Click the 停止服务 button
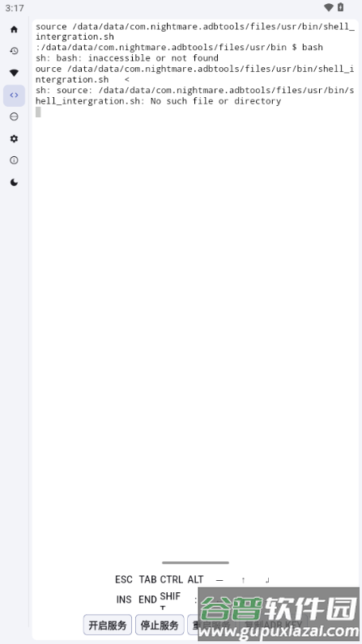This screenshot has height=644, width=362. pos(160,625)
